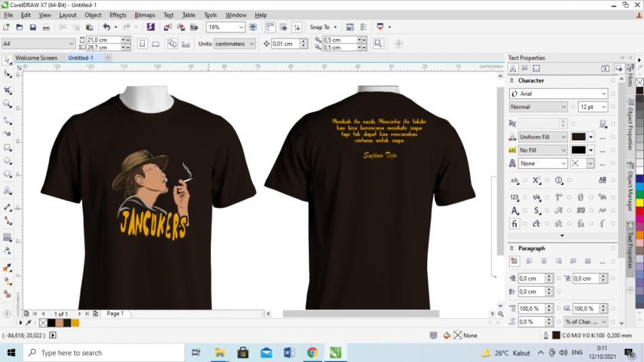Toggle the underline style button
Viewport: 644px width, 362px height.
click(603, 123)
